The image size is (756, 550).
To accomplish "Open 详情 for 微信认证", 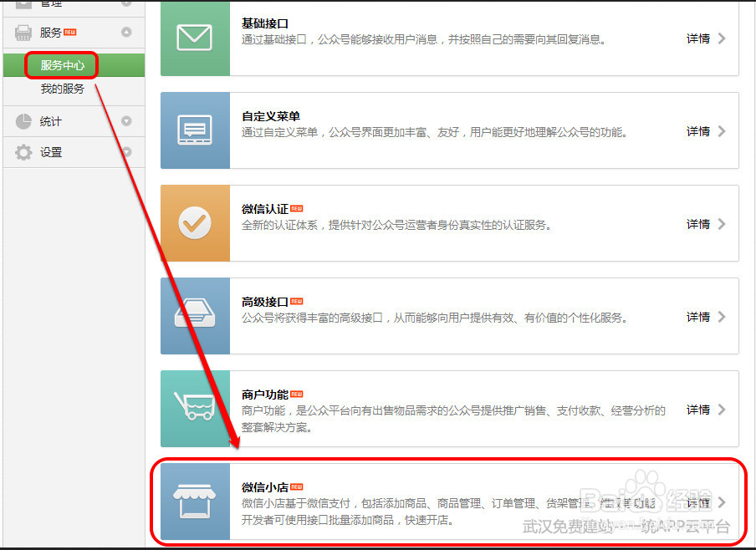I will [x=698, y=224].
